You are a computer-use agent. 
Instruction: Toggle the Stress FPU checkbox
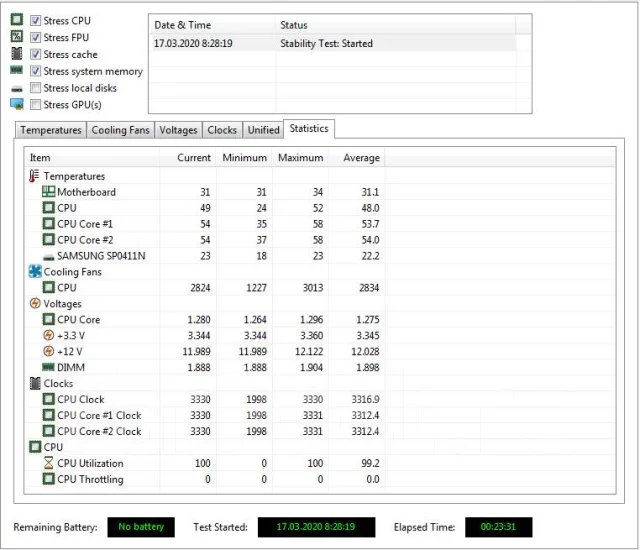(x=36, y=37)
